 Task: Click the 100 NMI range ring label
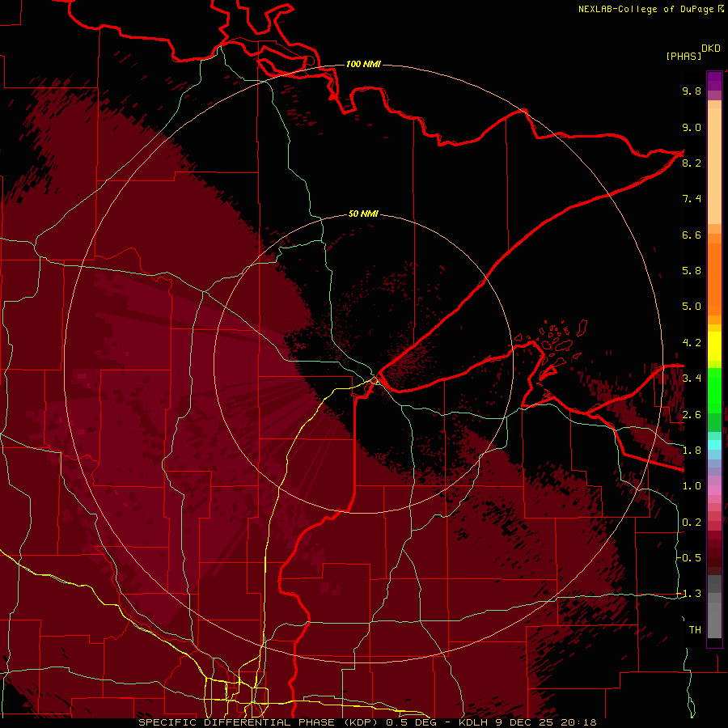pyautogui.click(x=363, y=64)
